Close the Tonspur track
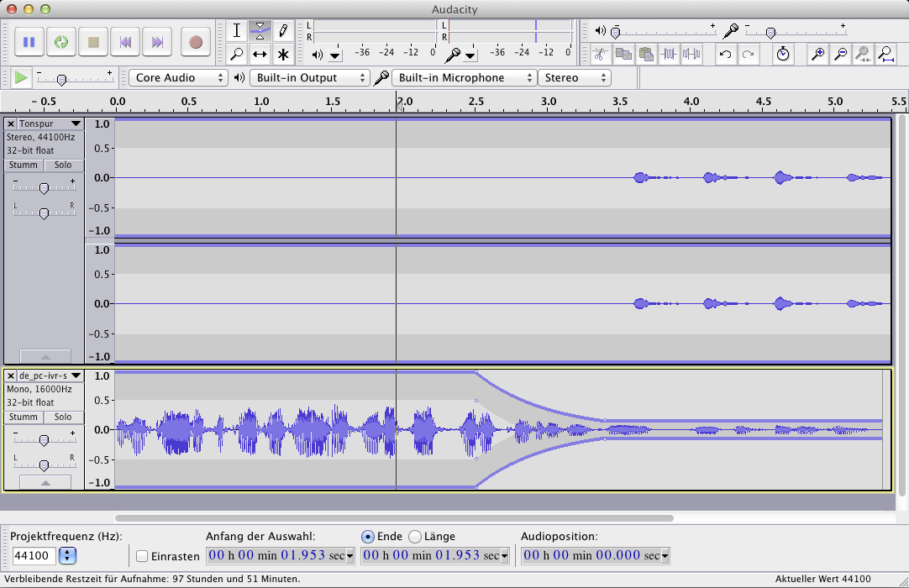The height and width of the screenshot is (588, 909). [x=10, y=123]
